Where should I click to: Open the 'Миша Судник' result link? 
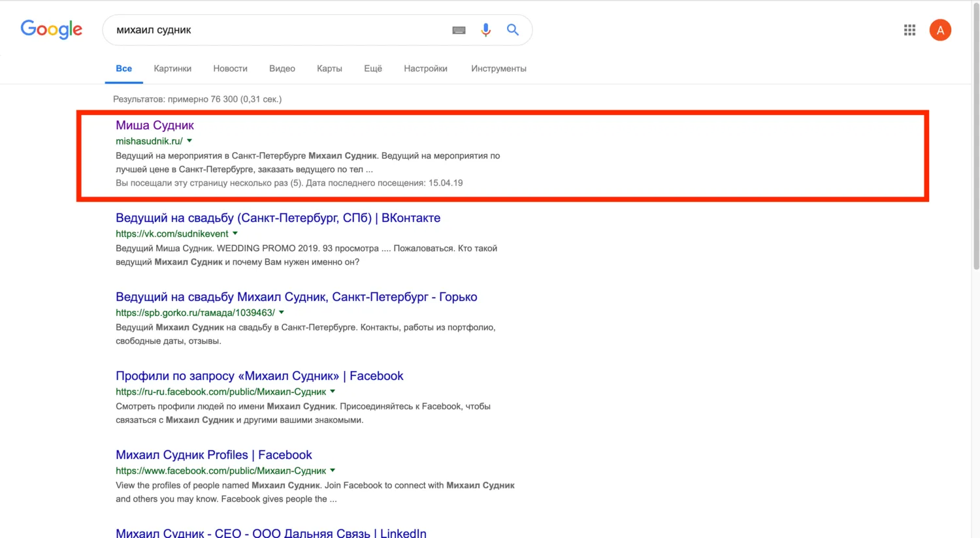[x=155, y=125]
